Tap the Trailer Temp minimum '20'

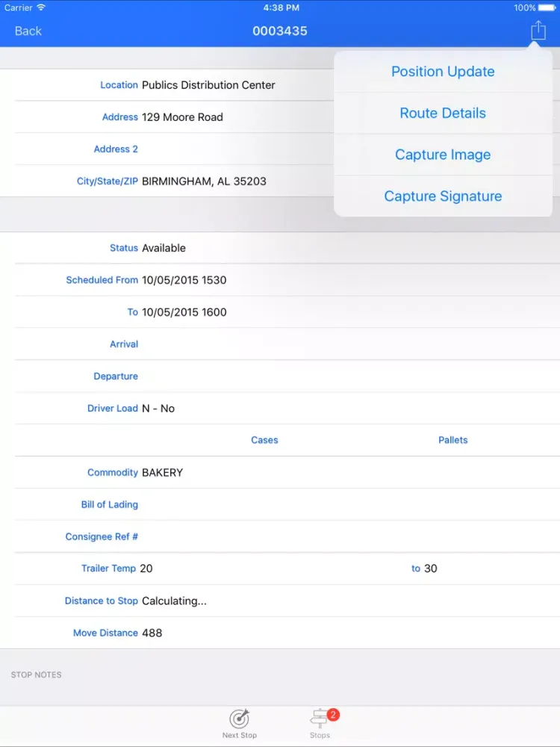pyautogui.click(x=146, y=568)
